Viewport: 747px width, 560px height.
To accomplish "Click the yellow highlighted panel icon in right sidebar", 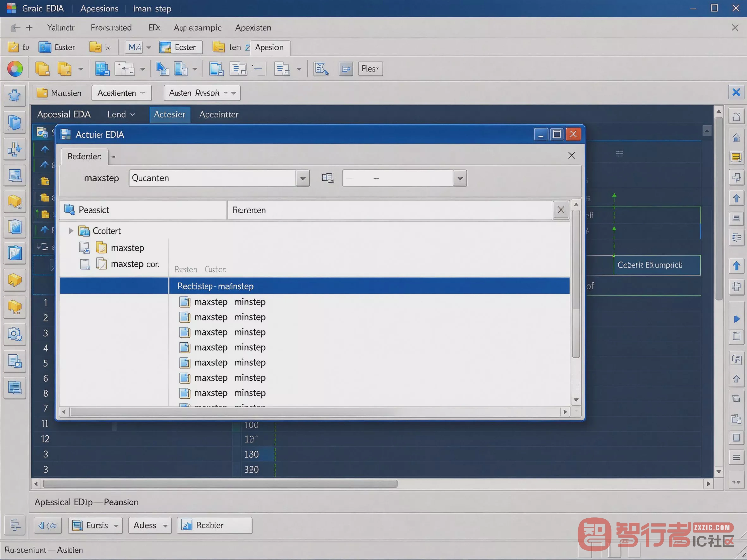I will (x=736, y=157).
